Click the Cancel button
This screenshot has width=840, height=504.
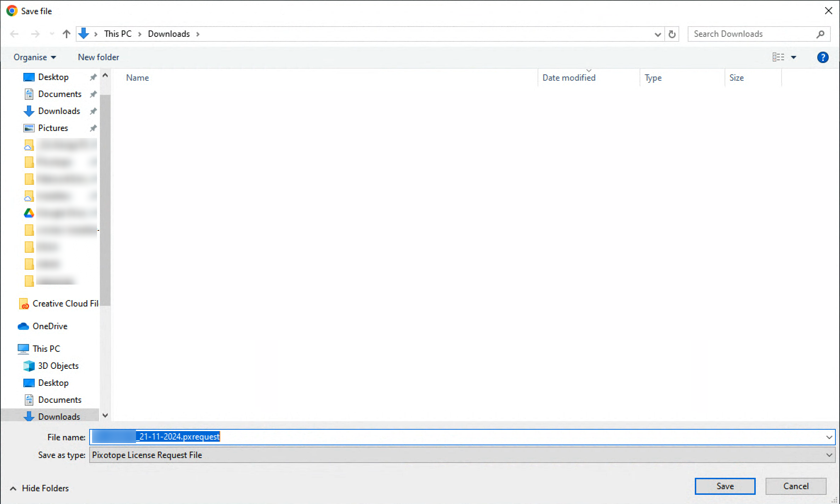tap(796, 486)
